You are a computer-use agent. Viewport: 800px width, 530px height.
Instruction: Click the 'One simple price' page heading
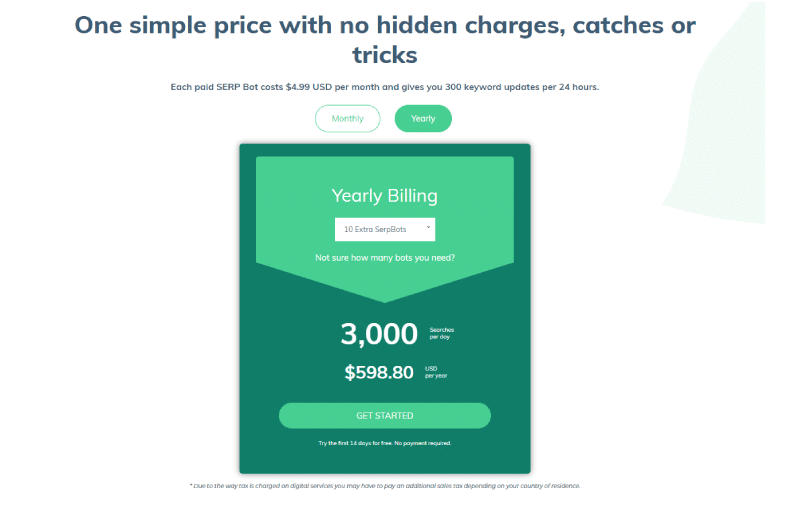385,40
